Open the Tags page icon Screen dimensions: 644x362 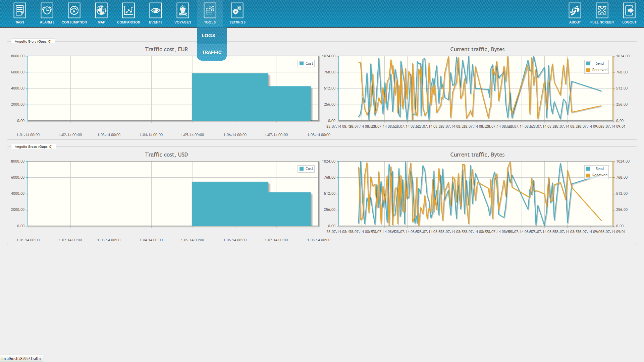19,11
